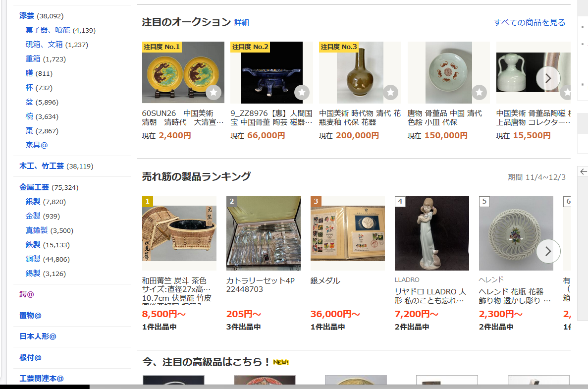Click 銀メダル product title

tap(325, 280)
